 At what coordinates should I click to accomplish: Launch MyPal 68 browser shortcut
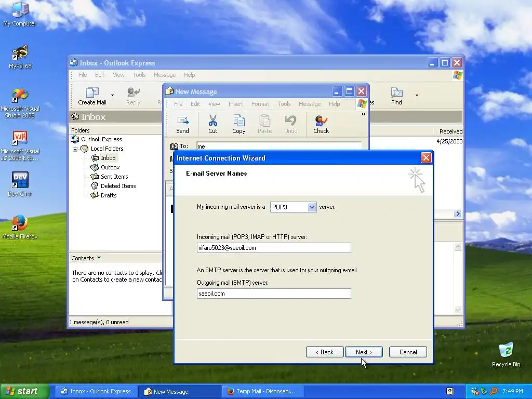pos(20,57)
